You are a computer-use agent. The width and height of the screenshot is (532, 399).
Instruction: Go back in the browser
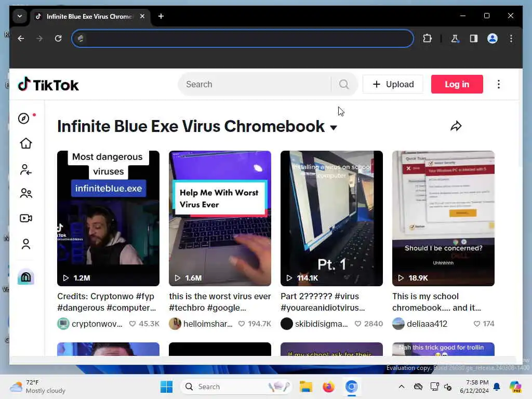pyautogui.click(x=21, y=38)
